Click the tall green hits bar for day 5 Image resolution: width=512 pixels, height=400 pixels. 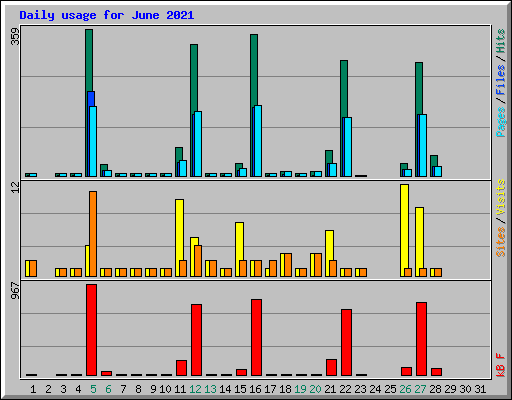pyautogui.click(x=89, y=60)
